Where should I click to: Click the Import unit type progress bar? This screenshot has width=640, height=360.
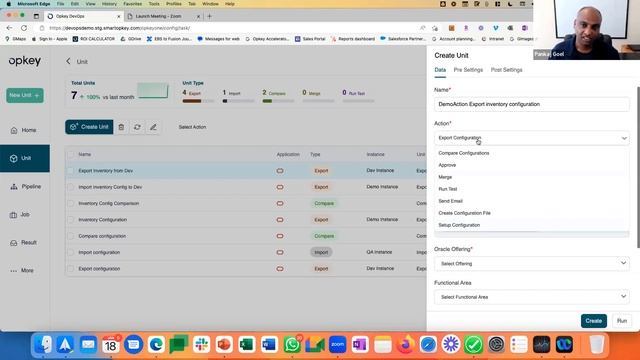(238, 101)
